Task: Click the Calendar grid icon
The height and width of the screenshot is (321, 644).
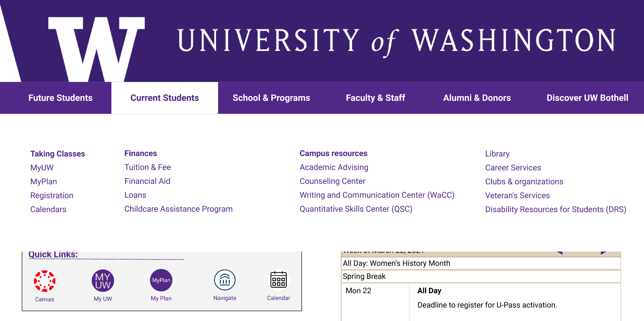Action: click(x=278, y=280)
